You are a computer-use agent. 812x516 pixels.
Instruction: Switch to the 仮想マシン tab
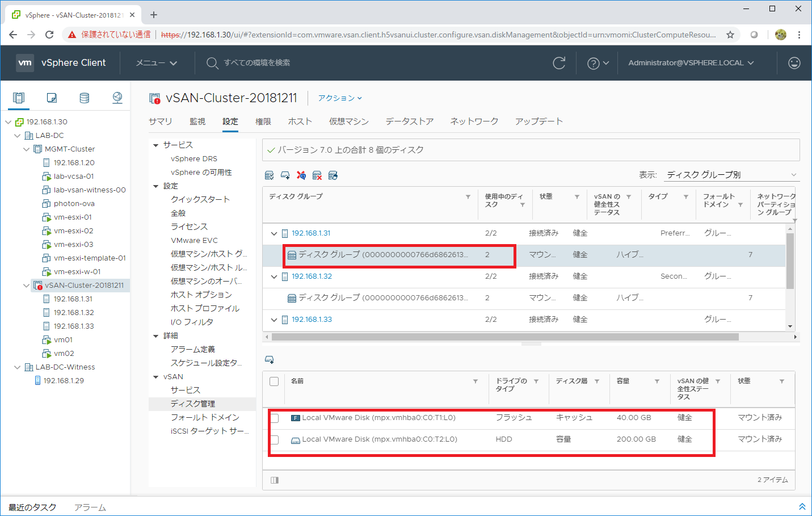click(x=349, y=121)
